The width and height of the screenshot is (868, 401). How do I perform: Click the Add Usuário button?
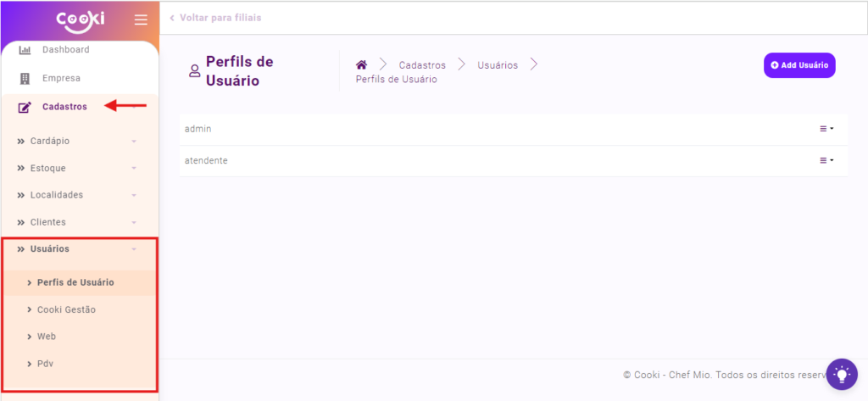tap(799, 65)
